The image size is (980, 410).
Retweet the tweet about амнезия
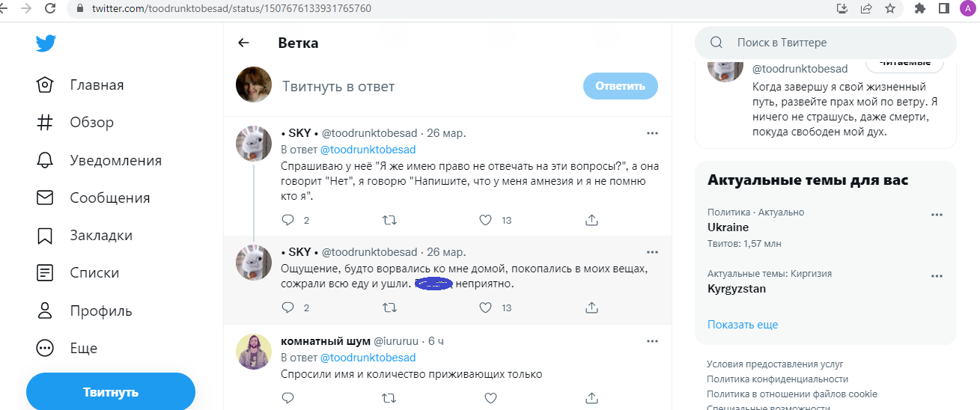(389, 220)
